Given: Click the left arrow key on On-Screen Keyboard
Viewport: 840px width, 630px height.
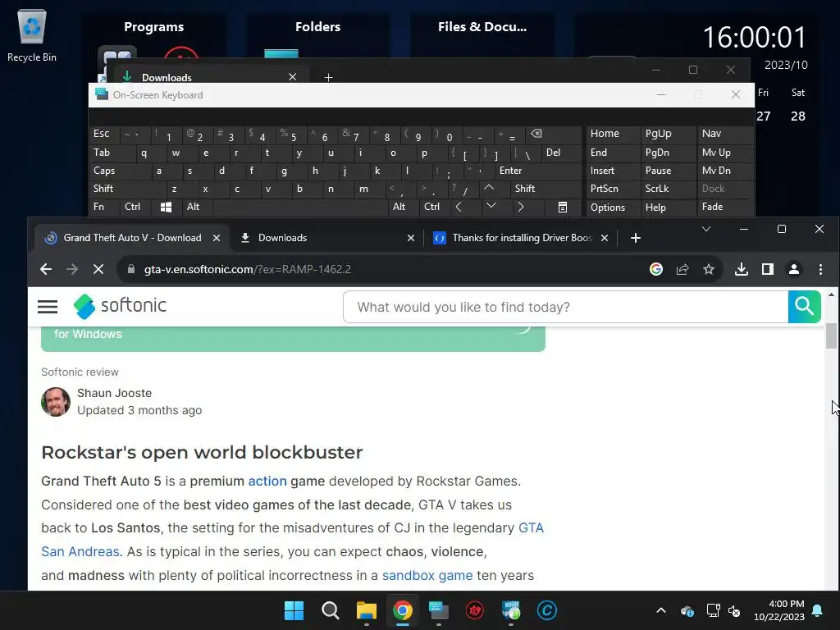Looking at the screenshot, I should [459, 207].
